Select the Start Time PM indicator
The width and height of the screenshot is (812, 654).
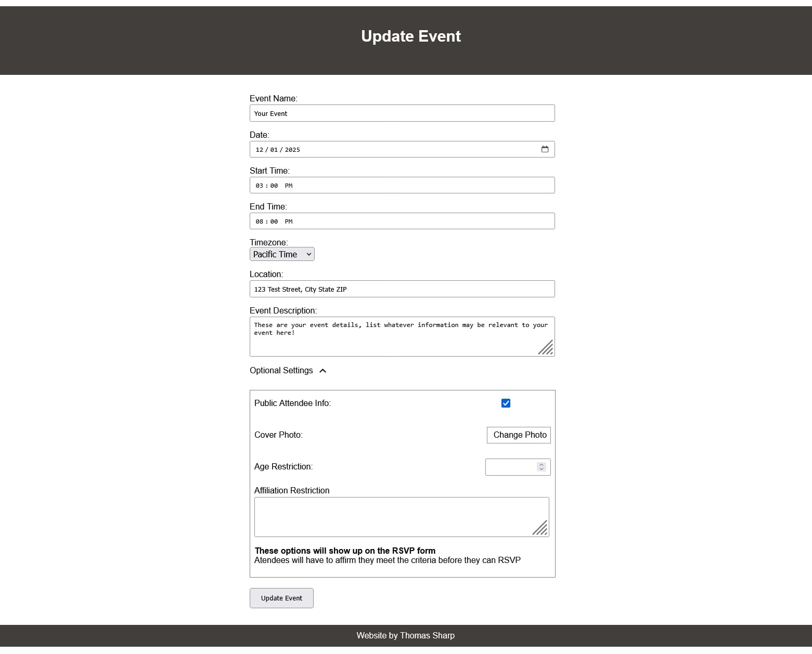(x=289, y=185)
